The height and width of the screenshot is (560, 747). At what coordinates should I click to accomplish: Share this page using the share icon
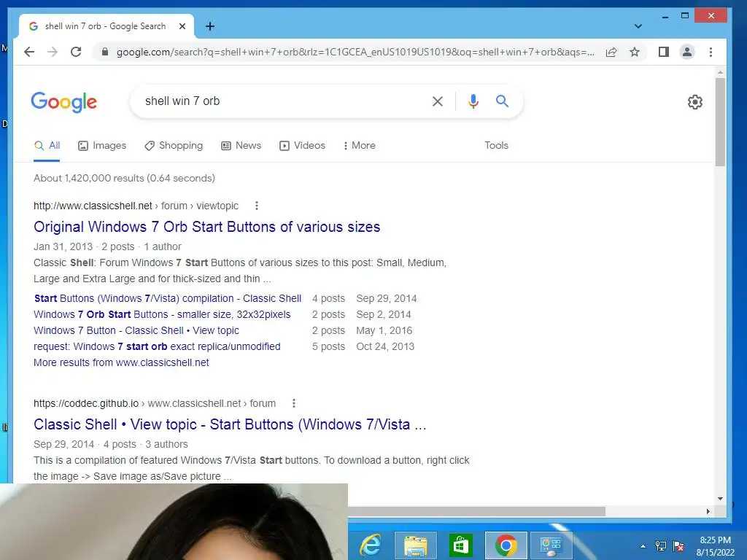click(611, 52)
